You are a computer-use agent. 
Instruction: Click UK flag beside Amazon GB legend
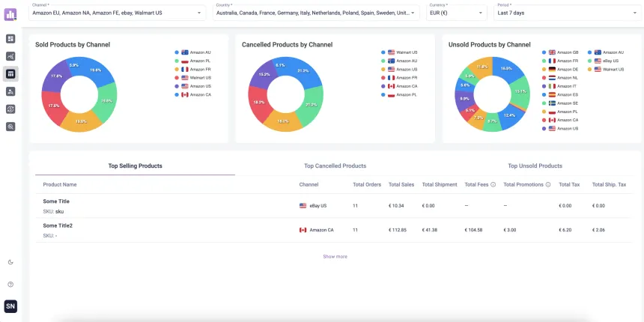click(x=552, y=52)
